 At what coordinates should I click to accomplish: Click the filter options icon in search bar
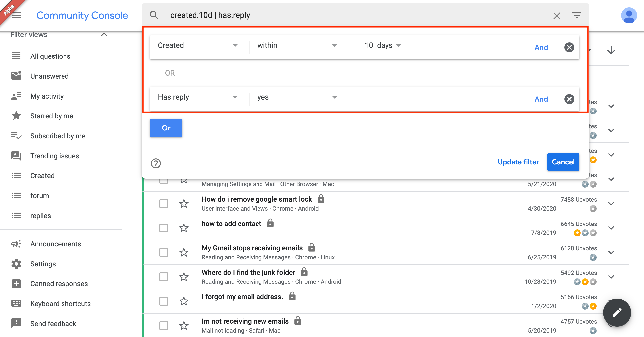click(577, 15)
